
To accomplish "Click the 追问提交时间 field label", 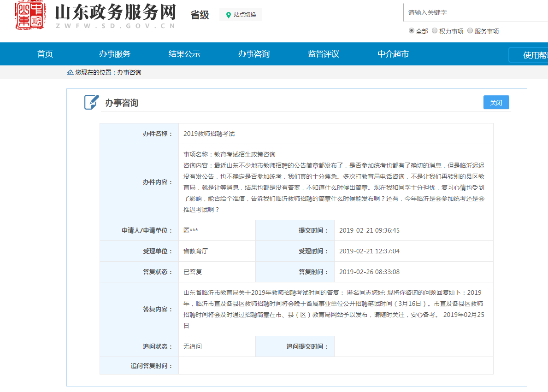I will click(307, 346).
